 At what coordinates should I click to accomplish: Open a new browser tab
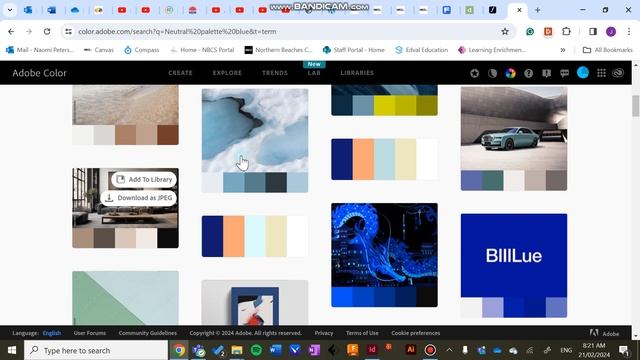pyautogui.click(x=537, y=10)
